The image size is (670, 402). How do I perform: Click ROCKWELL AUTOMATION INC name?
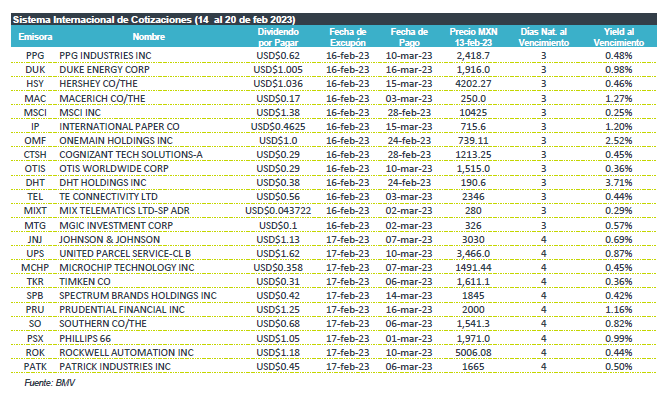(x=126, y=353)
